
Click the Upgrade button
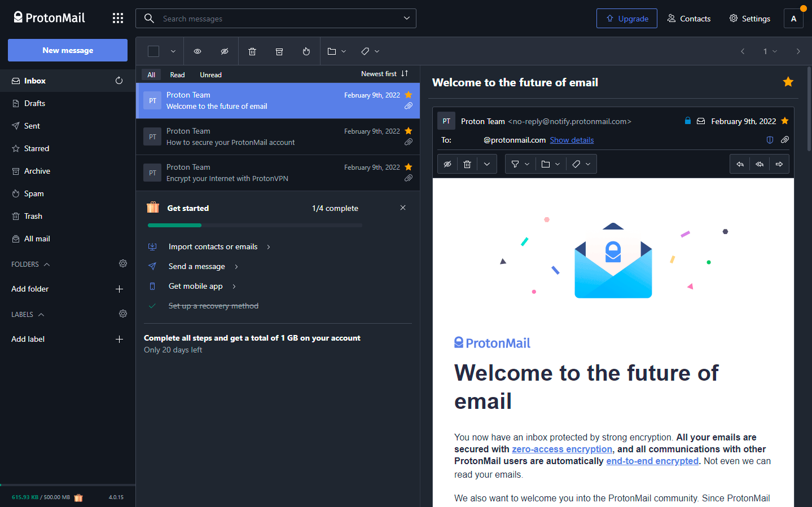click(x=627, y=19)
